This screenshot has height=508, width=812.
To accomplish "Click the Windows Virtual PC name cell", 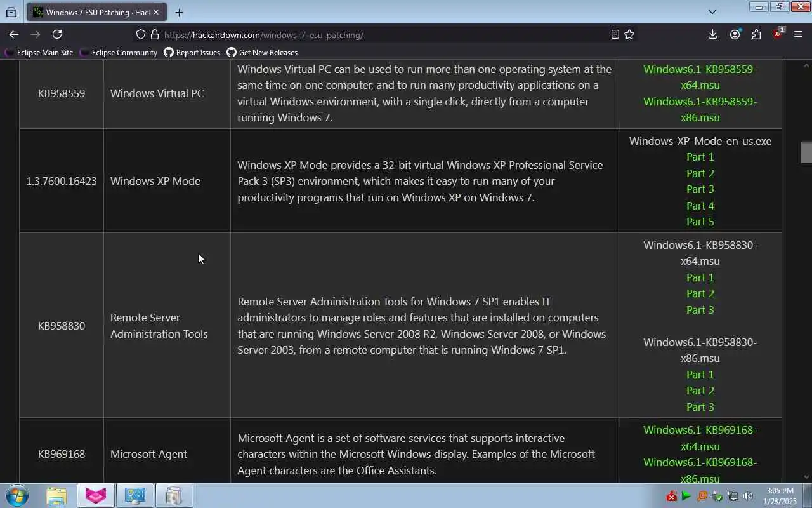I will coord(167,93).
